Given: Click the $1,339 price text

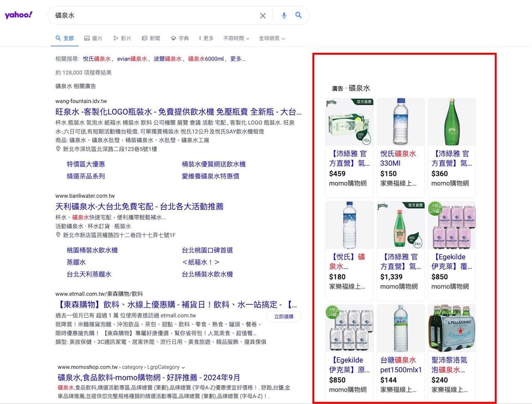Looking at the screenshot, I should 391,277.
